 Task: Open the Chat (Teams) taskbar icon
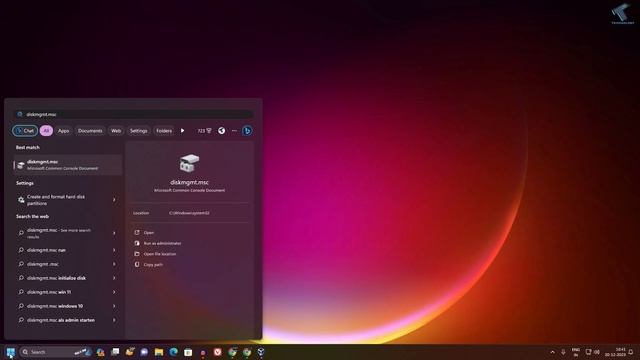pos(144,352)
